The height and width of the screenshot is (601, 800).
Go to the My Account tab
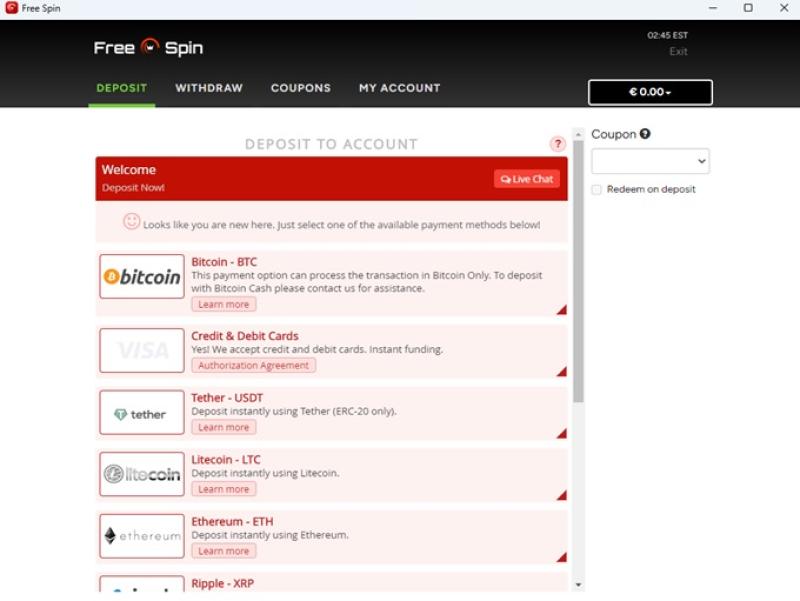[x=399, y=88]
